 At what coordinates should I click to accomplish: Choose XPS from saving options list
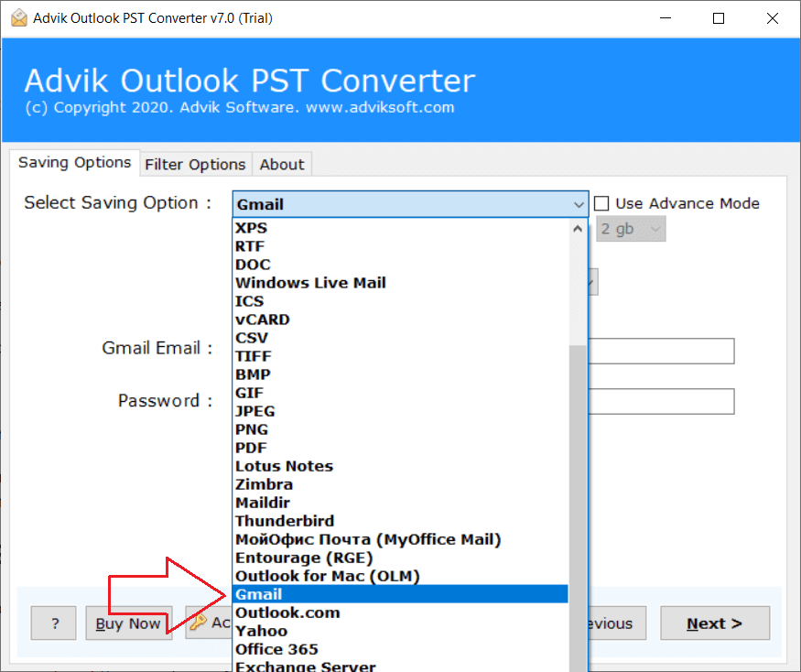(401, 228)
